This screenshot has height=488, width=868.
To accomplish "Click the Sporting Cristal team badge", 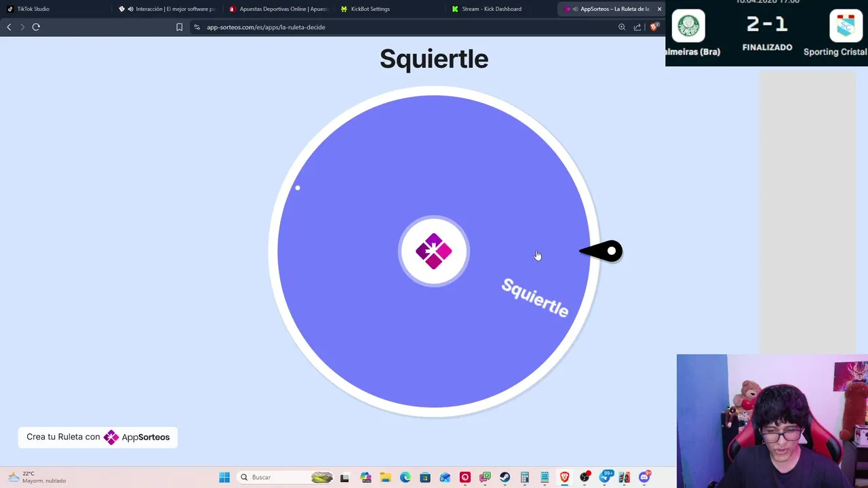I will pos(846,26).
